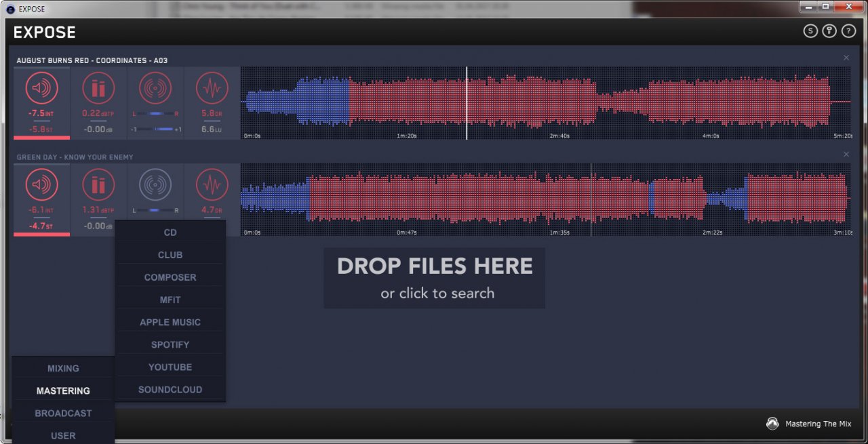Viewport: 868px width, 444px height.
Task: Select the CD preset
Action: tap(170, 233)
